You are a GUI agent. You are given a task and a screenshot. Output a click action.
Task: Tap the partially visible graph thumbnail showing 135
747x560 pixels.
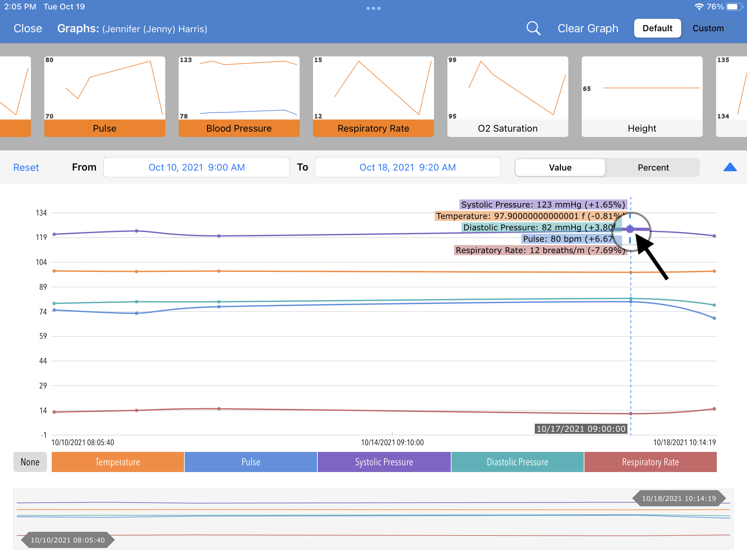pyautogui.click(x=732, y=97)
